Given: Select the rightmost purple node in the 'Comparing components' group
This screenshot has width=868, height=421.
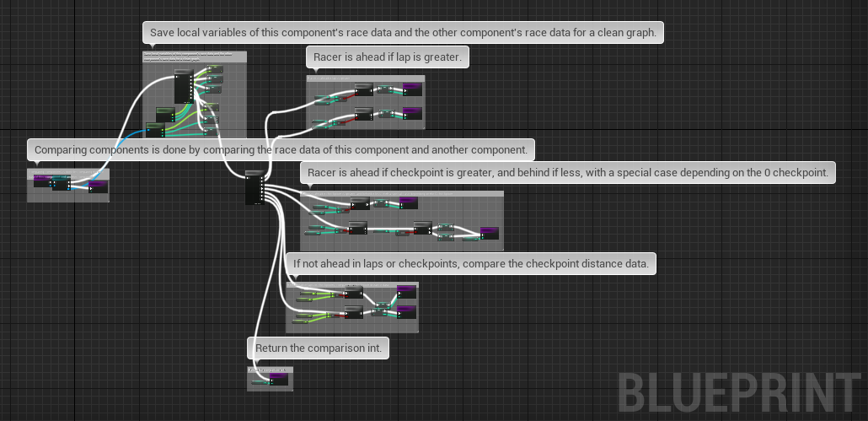Looking at the screenshot, I should click(98, 186).
